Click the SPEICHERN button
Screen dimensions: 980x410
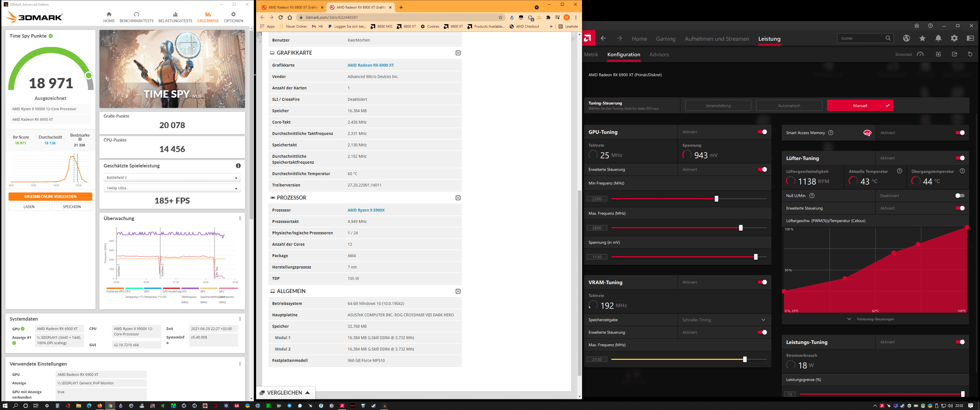(72, 206)
